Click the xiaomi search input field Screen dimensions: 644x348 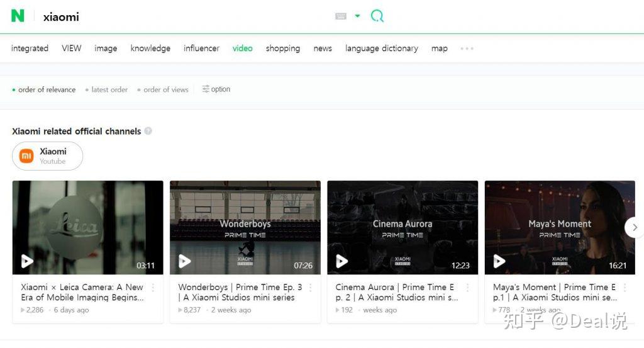185,17
